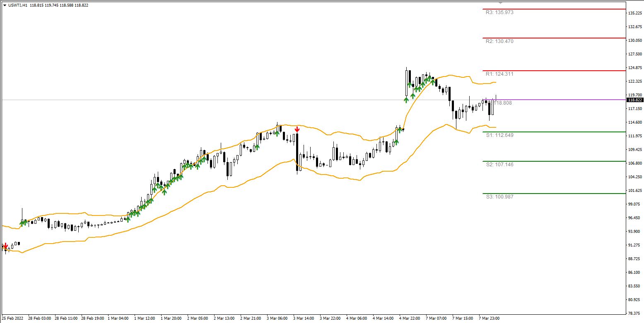Select the R1 red resistance line

[554, 71]
